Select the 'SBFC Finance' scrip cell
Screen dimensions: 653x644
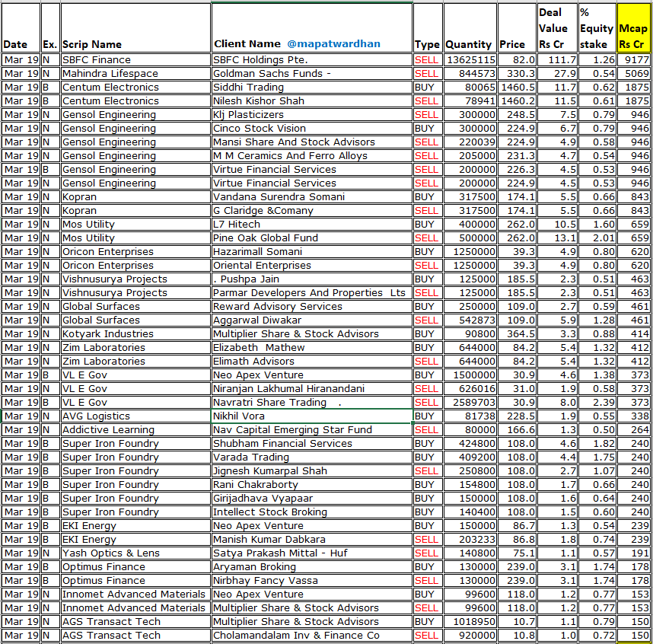tap(135, 60)
